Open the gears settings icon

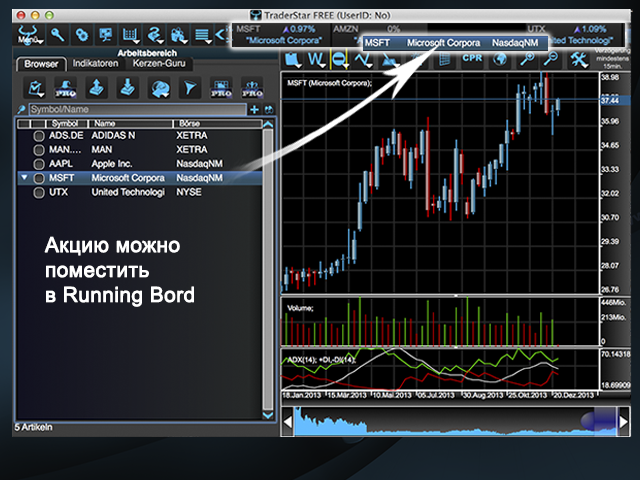coord(81,35)
